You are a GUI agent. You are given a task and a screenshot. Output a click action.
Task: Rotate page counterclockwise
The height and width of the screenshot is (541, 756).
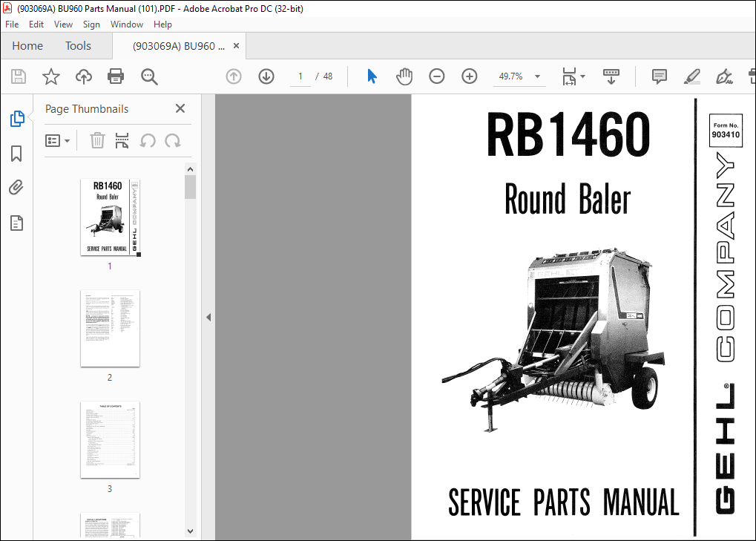pyautogui.click(x=148, y=141)
